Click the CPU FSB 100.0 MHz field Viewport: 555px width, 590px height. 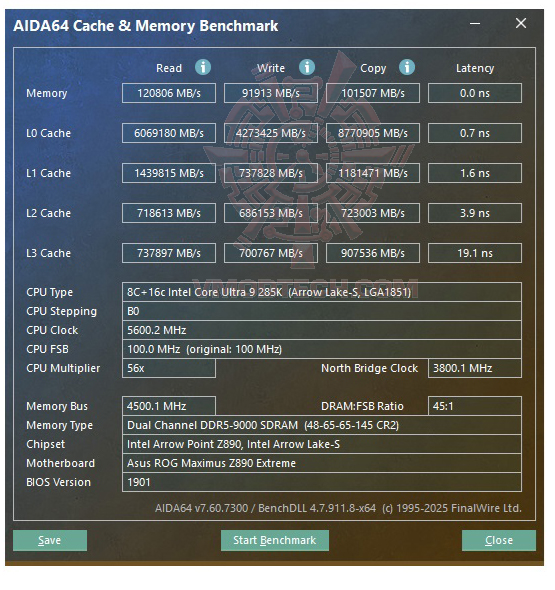point(322,349)
